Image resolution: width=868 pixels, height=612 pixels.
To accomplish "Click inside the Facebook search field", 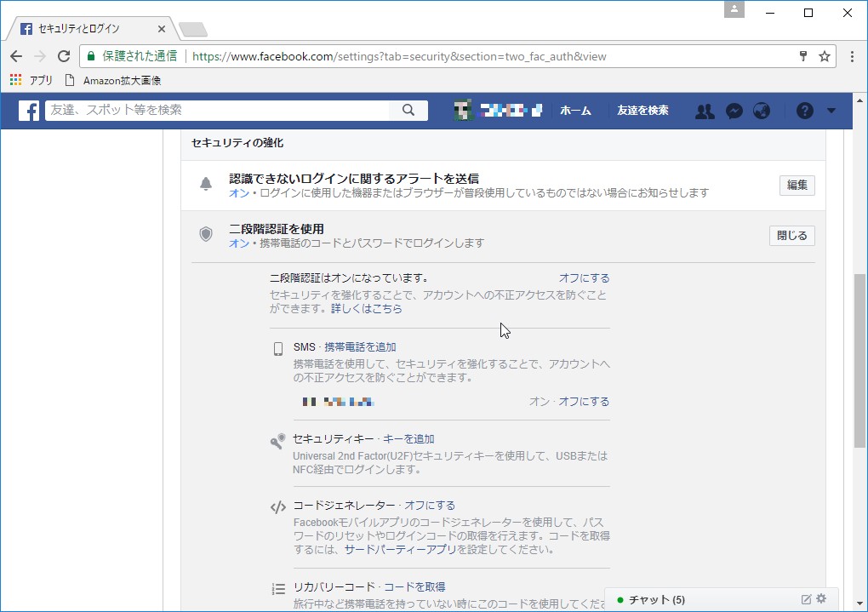I will [x=213, y=111].
